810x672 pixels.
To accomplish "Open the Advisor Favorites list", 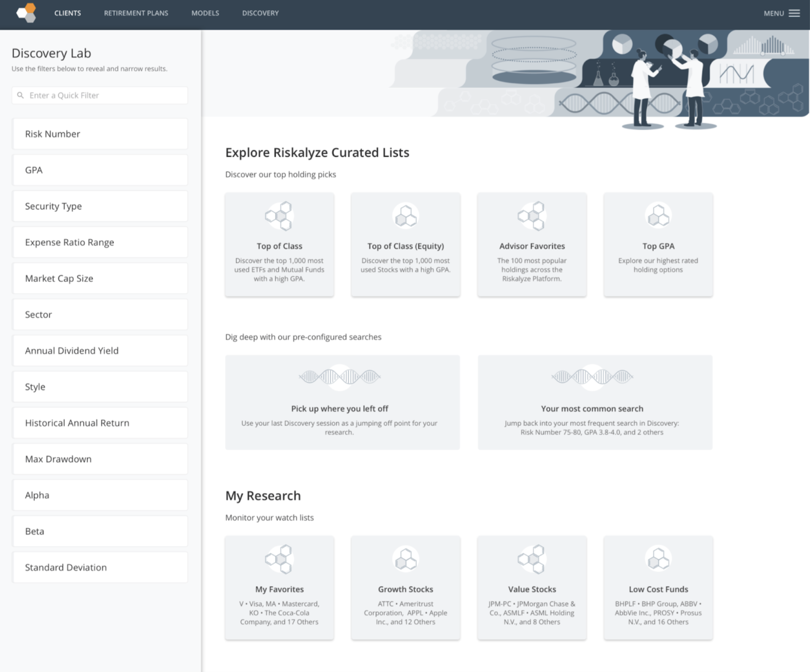I will pyautogui.click(x=532, y=244).
